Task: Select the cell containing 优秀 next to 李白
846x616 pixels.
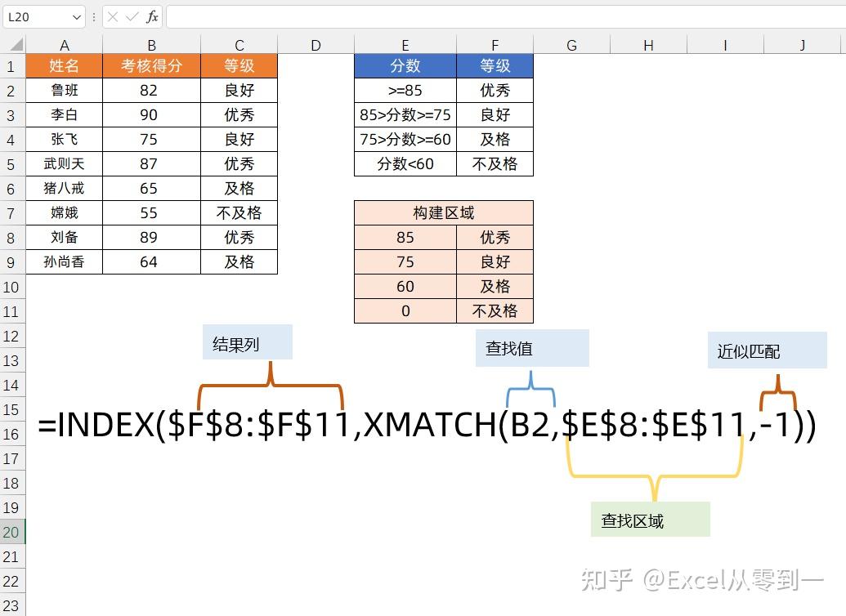Action: (x=239, y=114)
